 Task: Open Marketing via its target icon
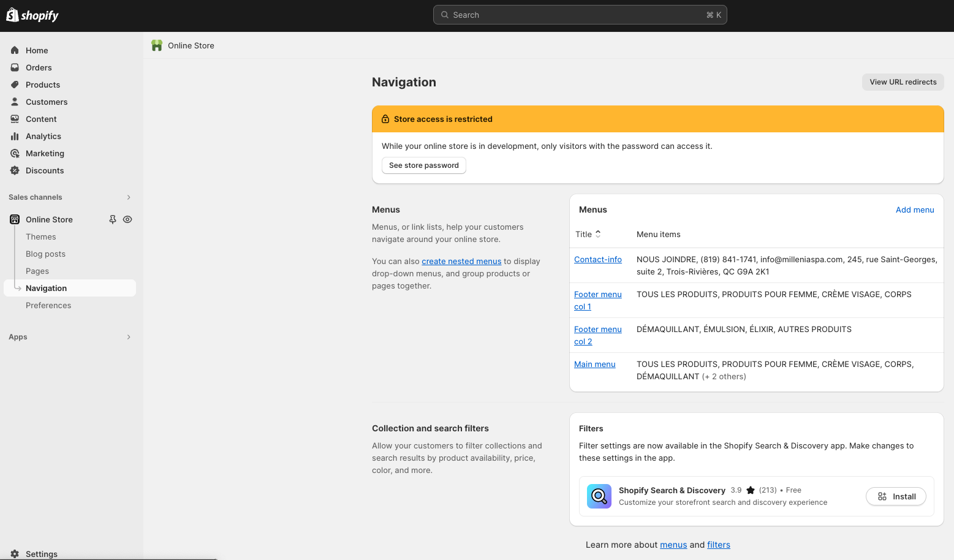15,153
